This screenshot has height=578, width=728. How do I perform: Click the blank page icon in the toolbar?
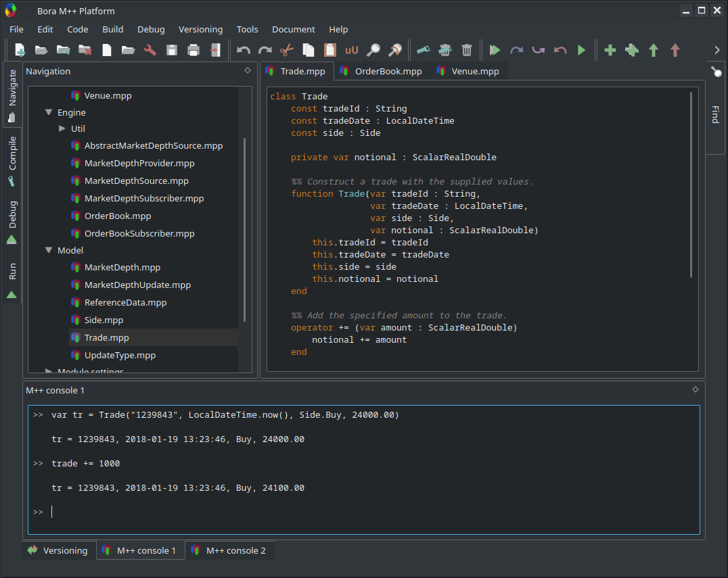tap(107, 50)
